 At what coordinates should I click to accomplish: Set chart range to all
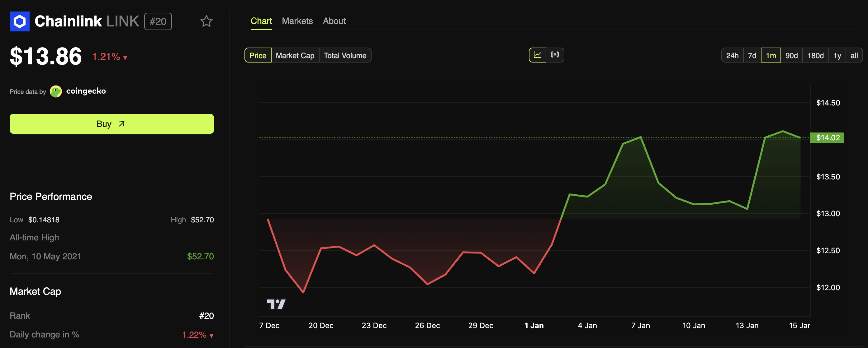[x=854, y=56]
